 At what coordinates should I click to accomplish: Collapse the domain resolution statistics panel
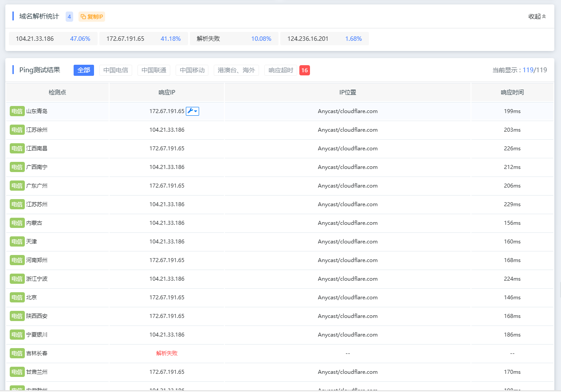tap(537, 16)
